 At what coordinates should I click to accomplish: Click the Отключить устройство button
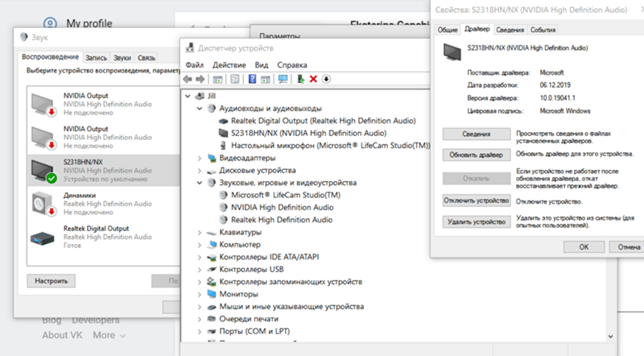click(x=477, y=201)
